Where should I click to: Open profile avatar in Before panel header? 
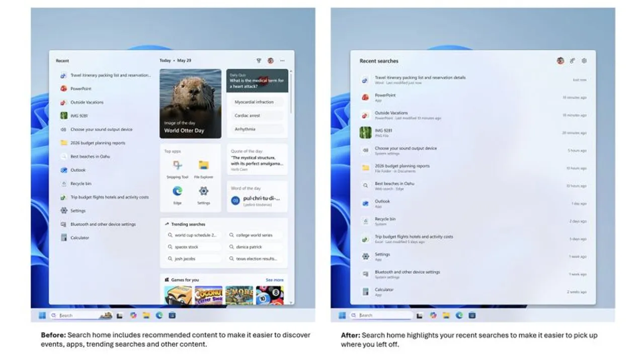point(271,60)
